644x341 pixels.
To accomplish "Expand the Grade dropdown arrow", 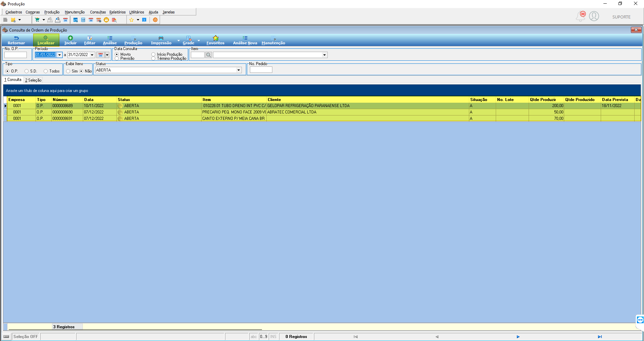I will 199,40.
